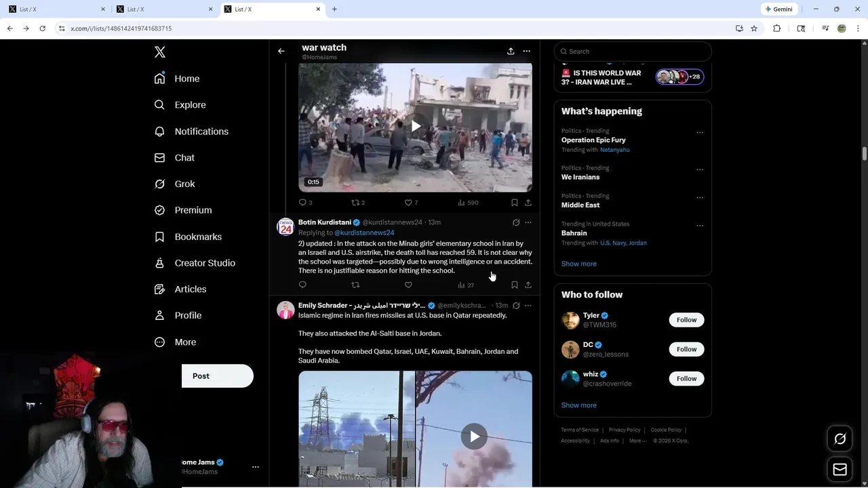Bookmark Botin Kurdistani post

pos(515,285)
